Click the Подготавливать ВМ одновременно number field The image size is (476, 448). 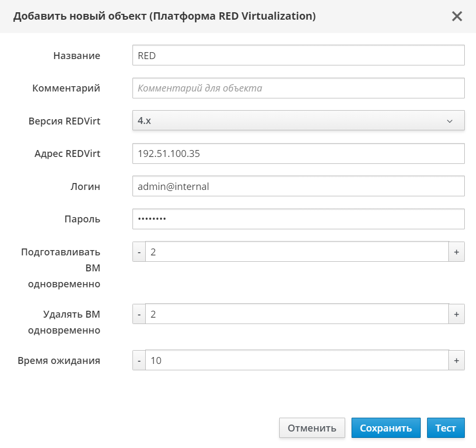coord(297,252)
